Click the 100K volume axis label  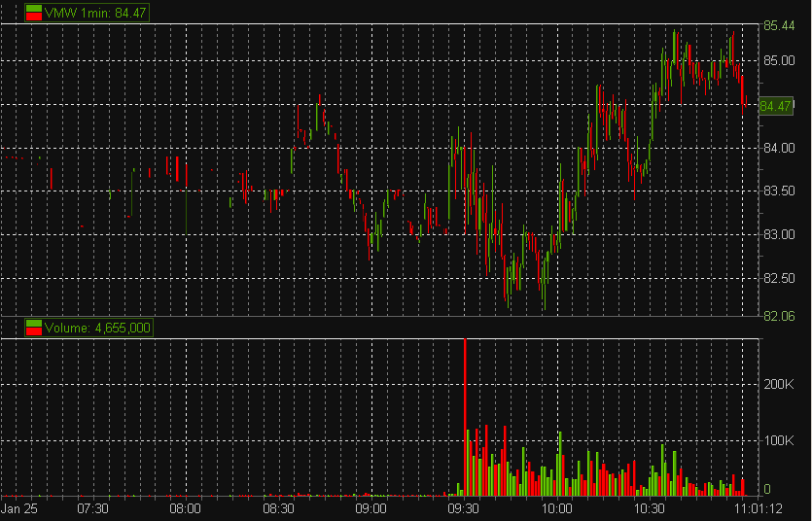tap(778, 440)
